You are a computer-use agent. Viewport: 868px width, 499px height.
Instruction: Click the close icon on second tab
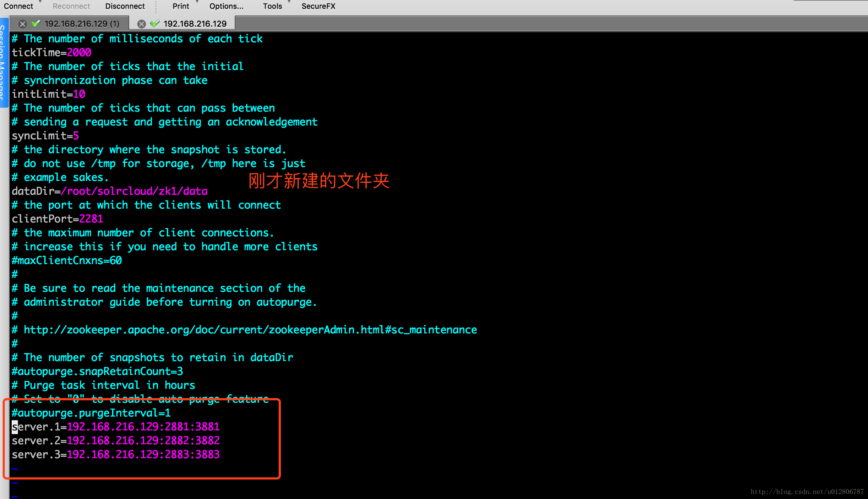(142, 23)
